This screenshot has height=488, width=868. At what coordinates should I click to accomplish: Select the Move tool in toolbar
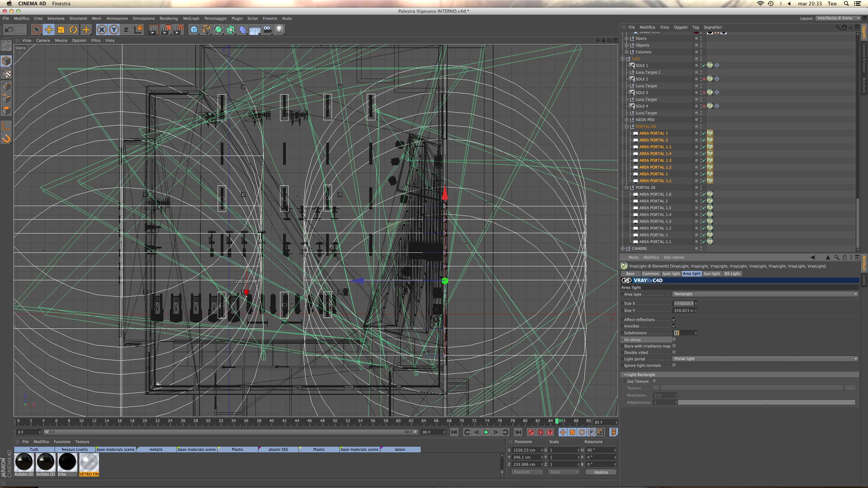[x=49, y=30]
